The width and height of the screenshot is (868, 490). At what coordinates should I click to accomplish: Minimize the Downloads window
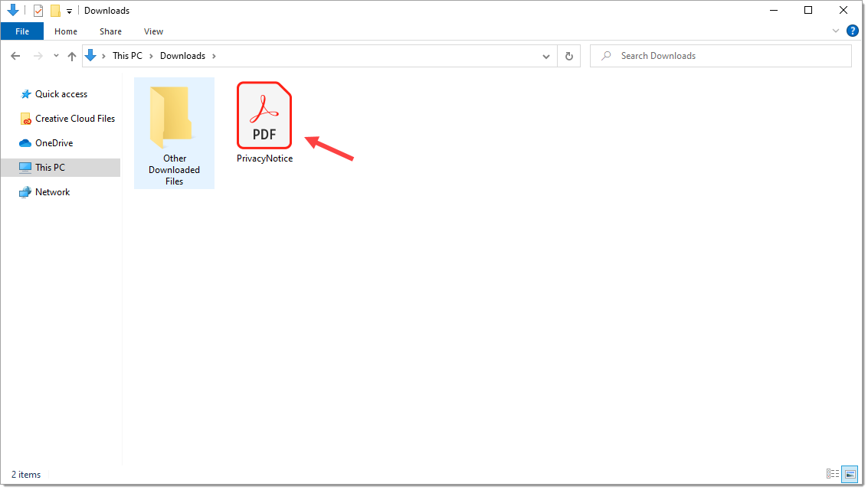(x=774, y=10)
